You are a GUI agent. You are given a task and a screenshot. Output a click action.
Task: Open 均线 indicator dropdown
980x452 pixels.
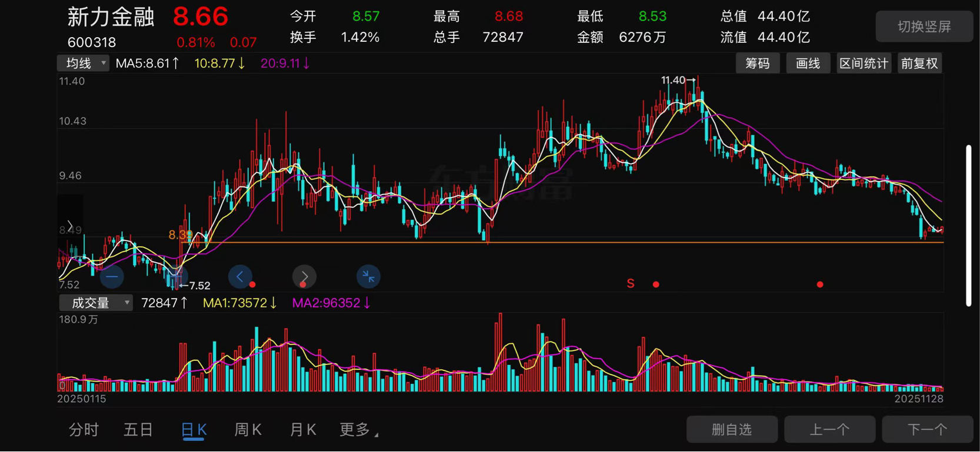coord(83,63)
